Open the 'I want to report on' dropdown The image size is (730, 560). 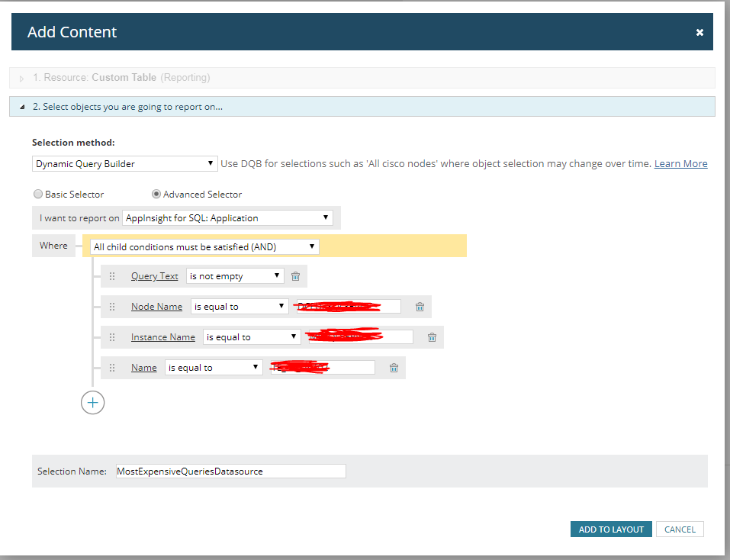[x=227, y=218]
